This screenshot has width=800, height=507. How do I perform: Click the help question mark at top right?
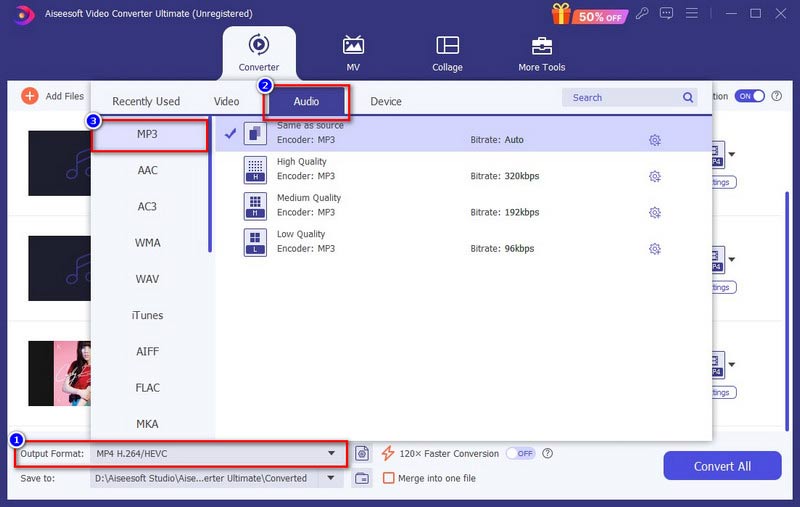pyautogui.click(x=777, y=96)
